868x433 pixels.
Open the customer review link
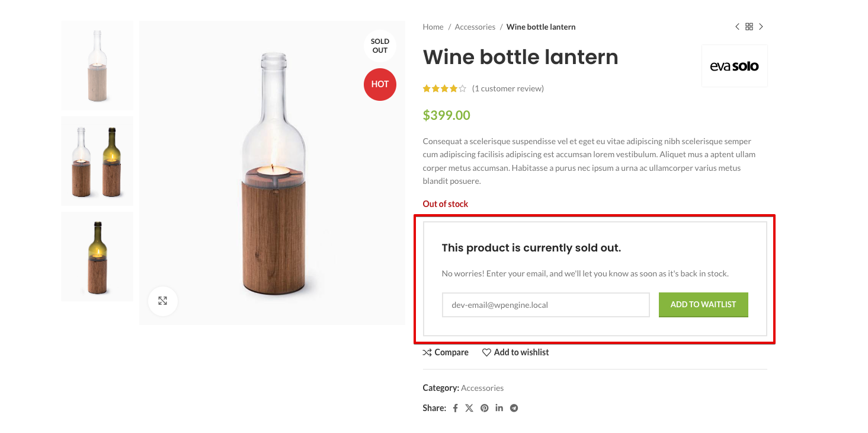point(508,88)
